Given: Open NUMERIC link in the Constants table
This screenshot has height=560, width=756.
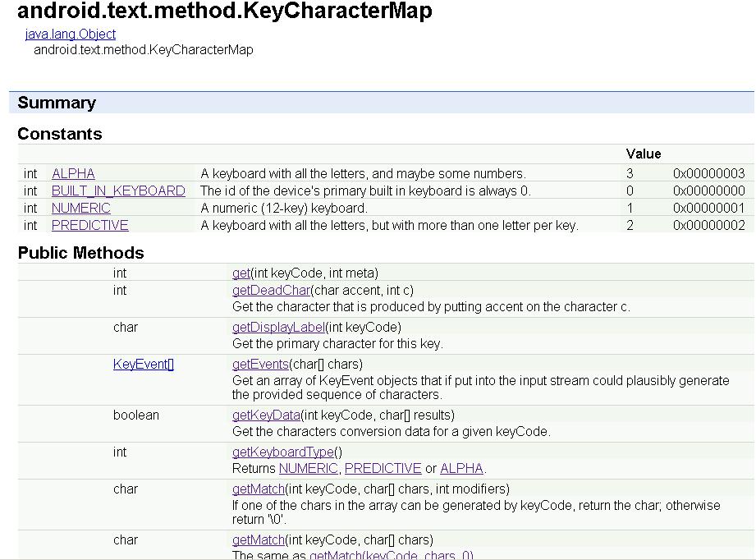Looking at the screenshot, I should click(81, 208).
